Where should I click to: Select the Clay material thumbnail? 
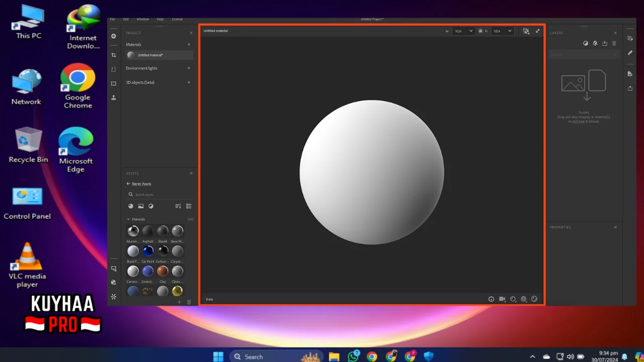(x=163, y=271)
